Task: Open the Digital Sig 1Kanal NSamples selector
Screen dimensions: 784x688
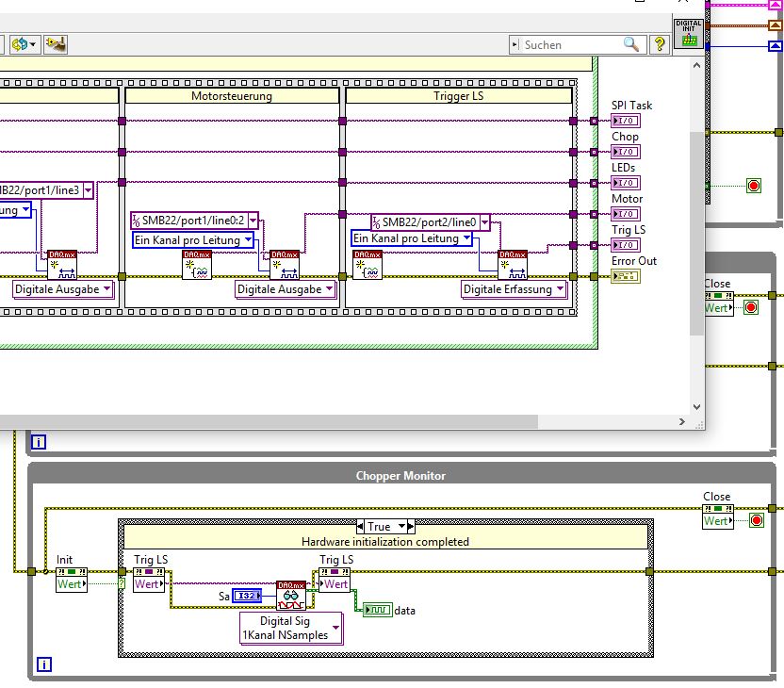Action: (335, 628)
